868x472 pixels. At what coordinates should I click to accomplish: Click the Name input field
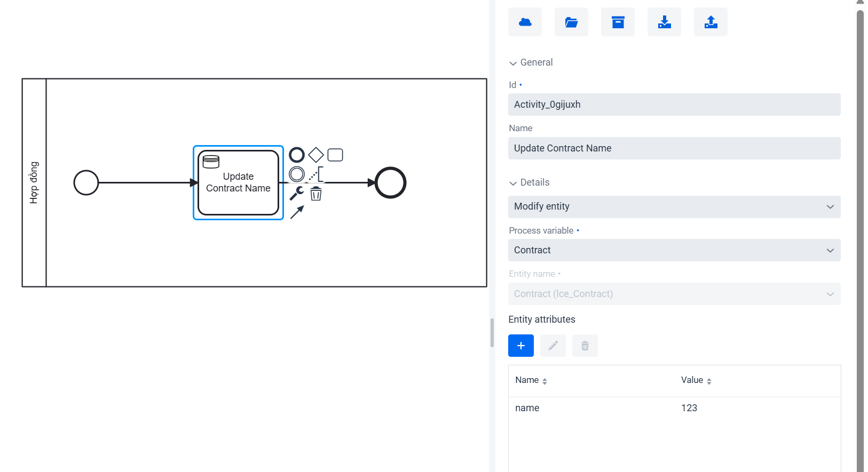(674, 148)
